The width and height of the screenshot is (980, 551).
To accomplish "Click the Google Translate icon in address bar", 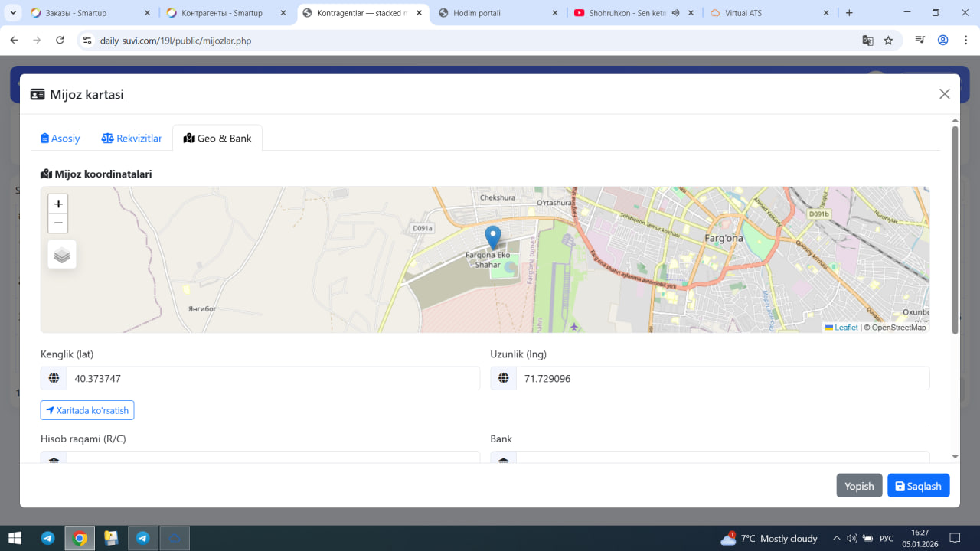I will (x=867, y=41).
